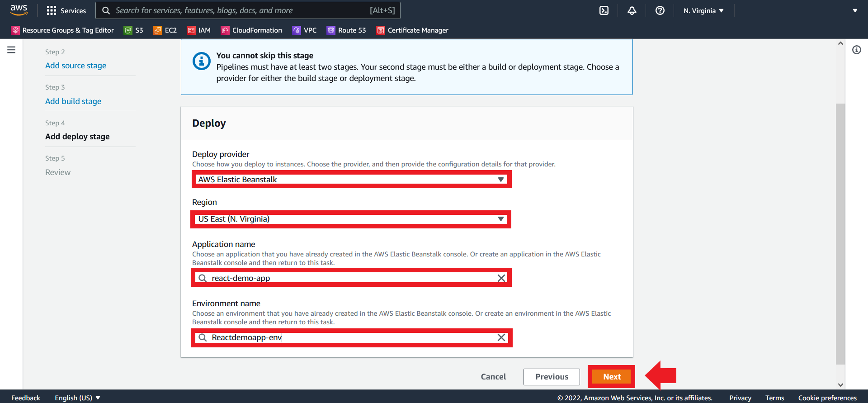Open the VPC service shortcut
Screen dimensions: 868x403
coord(304,30)
